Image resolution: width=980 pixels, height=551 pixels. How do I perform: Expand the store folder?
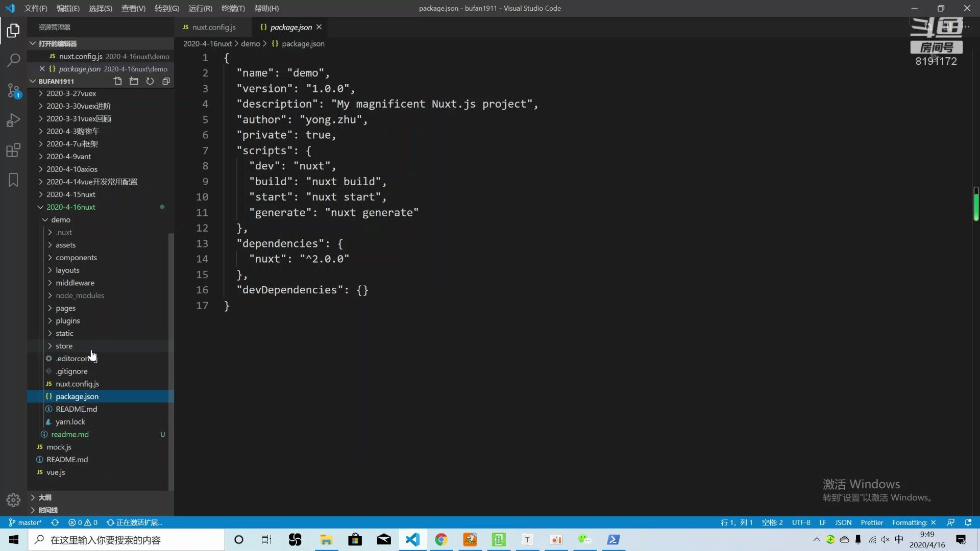(101, 346)
